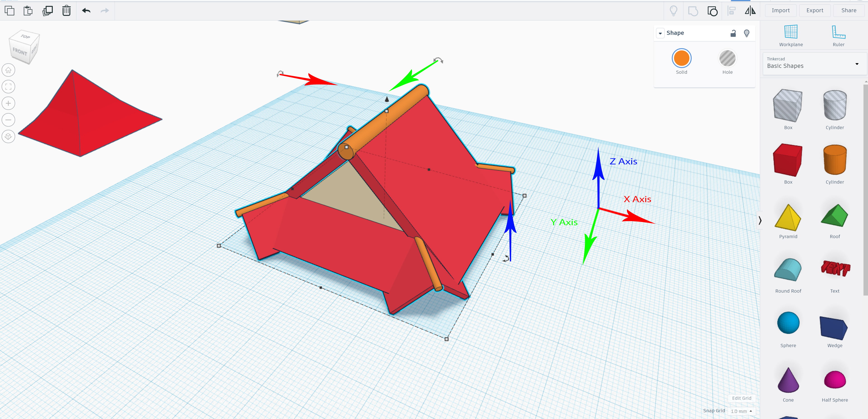
Task: Undo the last action
Action: pyautogui.click(x=86, y=11)
